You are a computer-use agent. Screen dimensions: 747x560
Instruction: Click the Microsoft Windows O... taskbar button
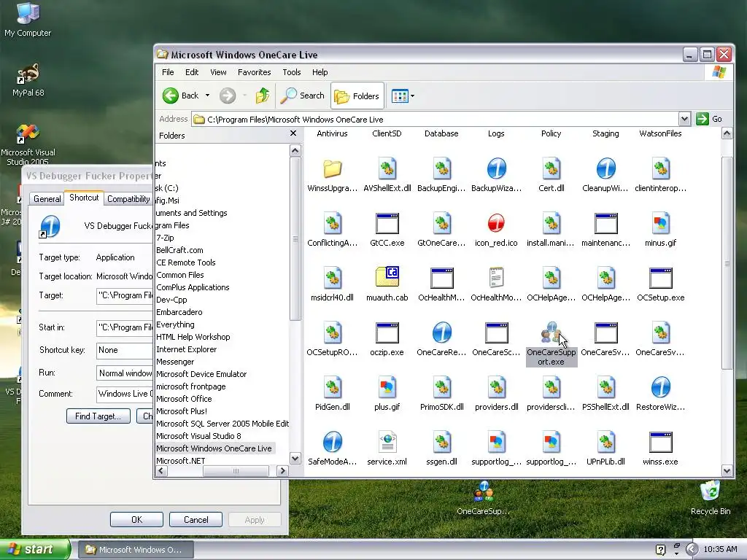pyautogui.click(x=136, y=550)
